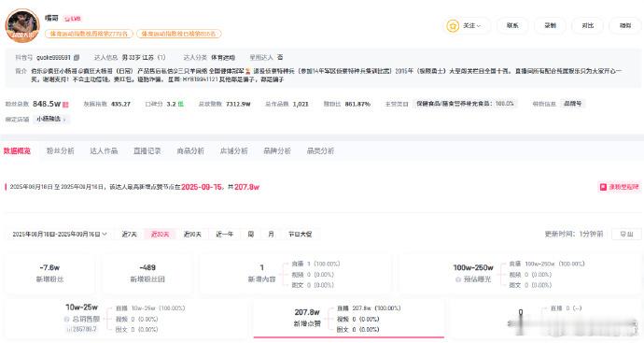Select the 新增粉丝 -7.6w card

tap(49, 273)
